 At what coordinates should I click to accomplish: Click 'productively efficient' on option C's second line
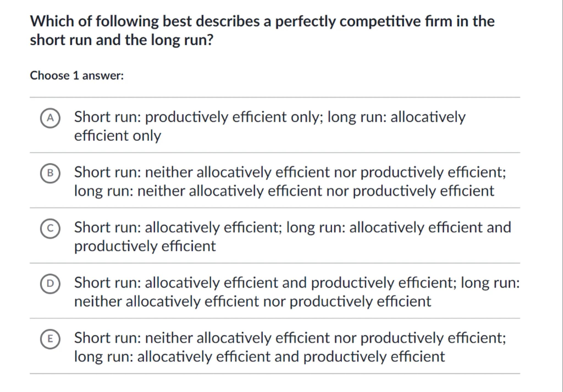pos(145,246)
